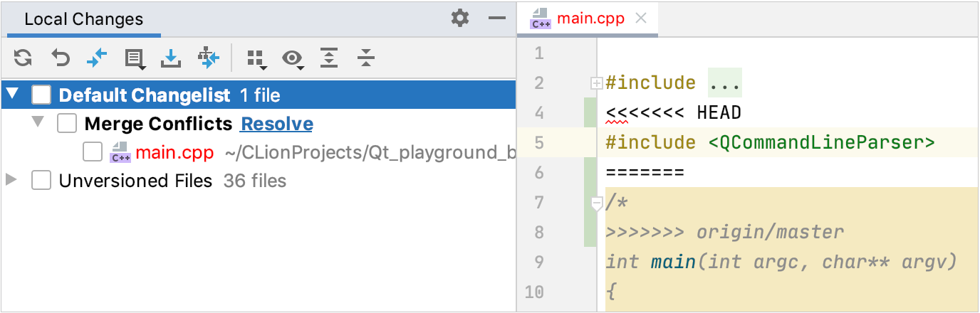Enable the Unversioned Files checkbox
Image resolution: width=980 pixels, height=313 pixels.
tap(41, 181)
